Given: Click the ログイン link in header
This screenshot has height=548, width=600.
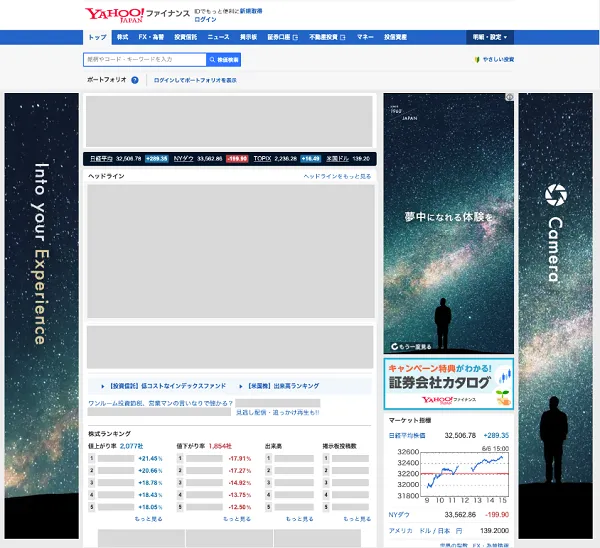Looking at the screenshot, I should 205,20.
